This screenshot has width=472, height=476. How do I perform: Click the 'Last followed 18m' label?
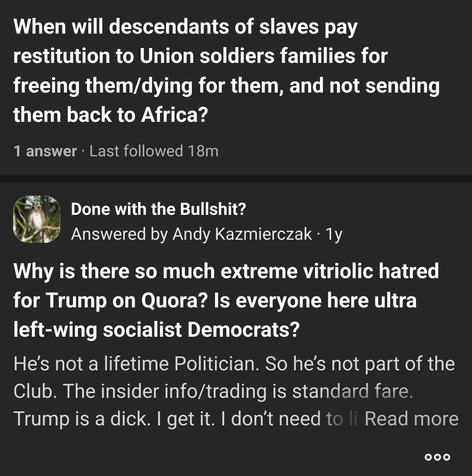click(x=154, y=151)
